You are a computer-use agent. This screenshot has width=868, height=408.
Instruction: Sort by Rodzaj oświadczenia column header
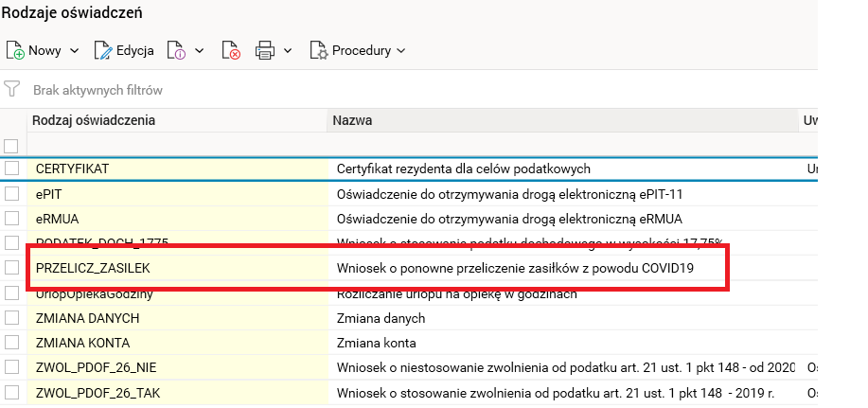95,120
